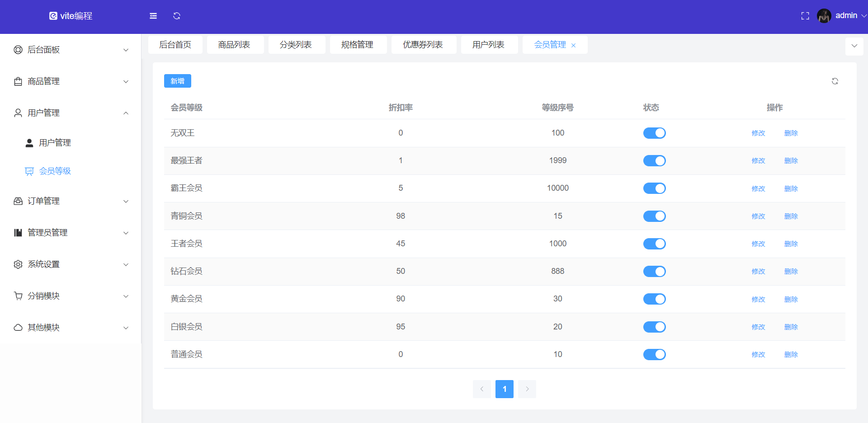
Task: Edit the 最强王者 row via 修改
Action: point(759,161)
